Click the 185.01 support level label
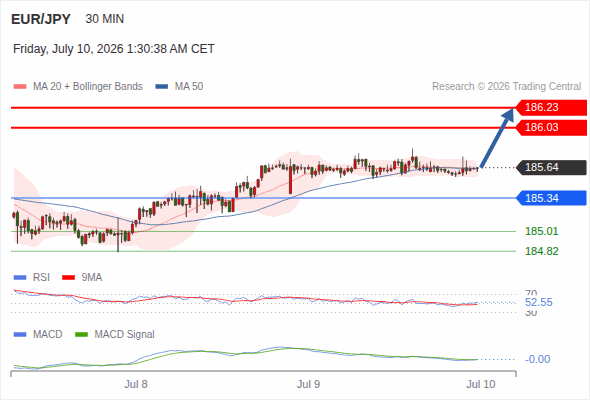This screenshot has width=590, height=400. pos(542,231)
